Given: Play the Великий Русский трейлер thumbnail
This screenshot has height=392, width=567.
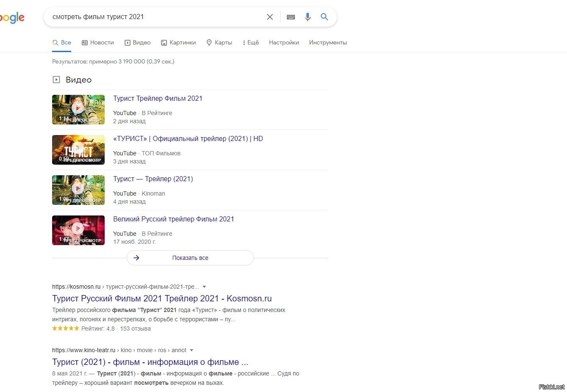Looking at the screenshot, I should 78,230.
